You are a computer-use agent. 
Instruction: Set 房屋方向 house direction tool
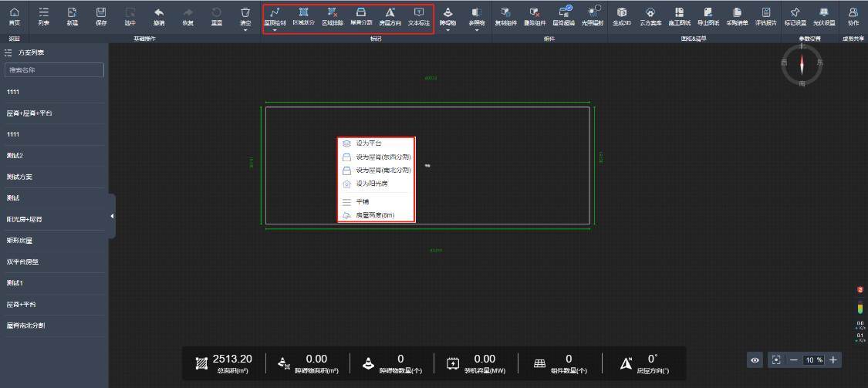point(390,17)
